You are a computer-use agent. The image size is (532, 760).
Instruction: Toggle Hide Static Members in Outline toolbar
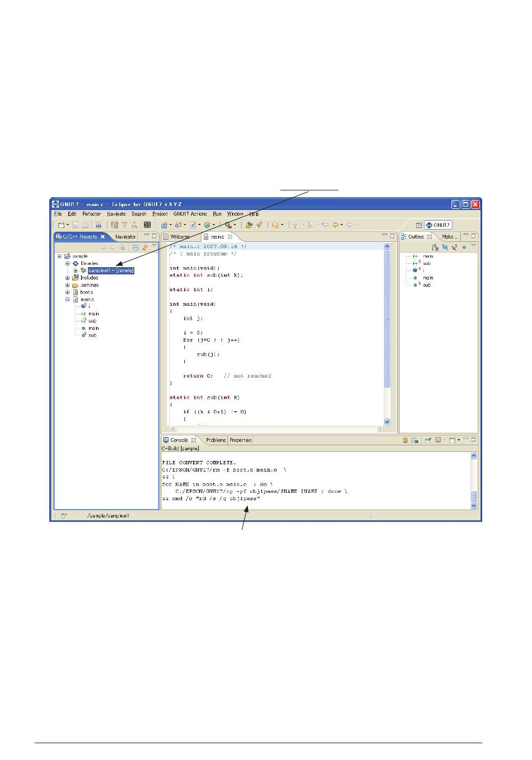[x=454, y=247]
